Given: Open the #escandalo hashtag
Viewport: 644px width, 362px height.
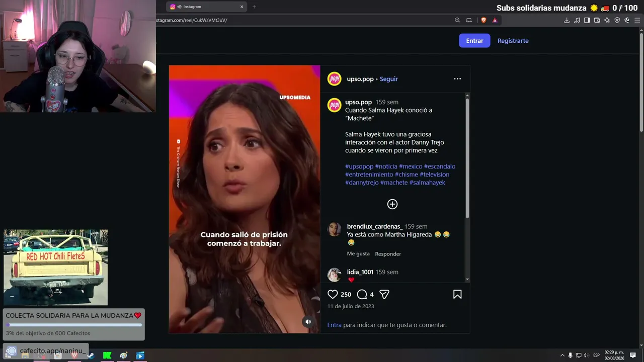Looking at the screenshot, I should click(x=440, y=166).
